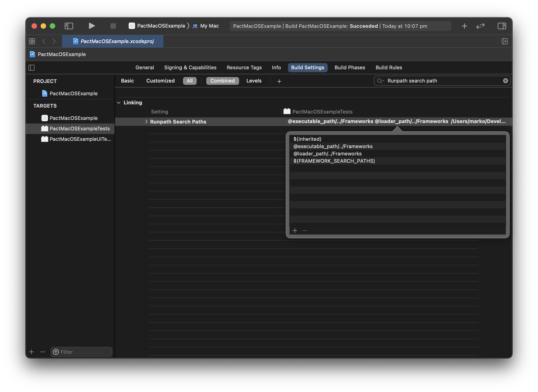The width and height of the screenshot is (538, 392).
Task: Click the Stop button in toolbar
Action: (x=113, y=26)
